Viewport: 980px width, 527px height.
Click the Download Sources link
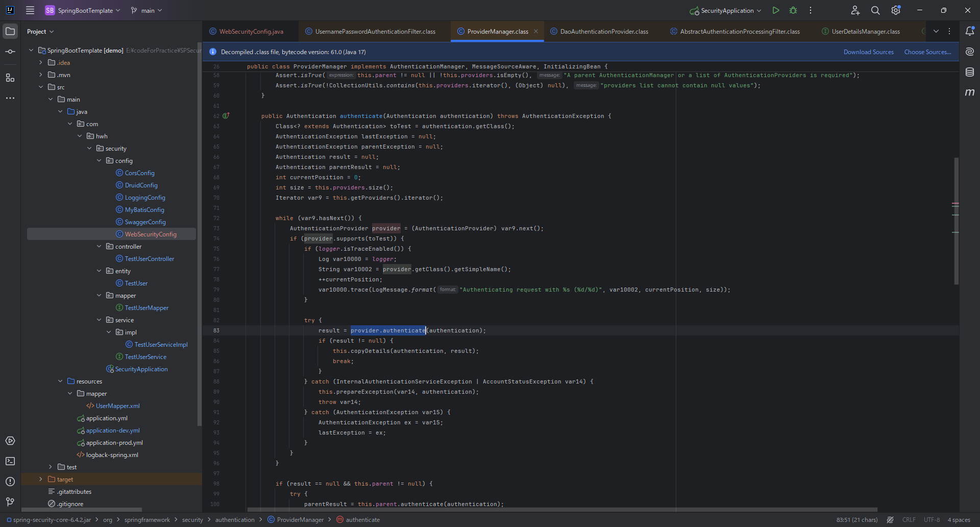click(869, 52)
